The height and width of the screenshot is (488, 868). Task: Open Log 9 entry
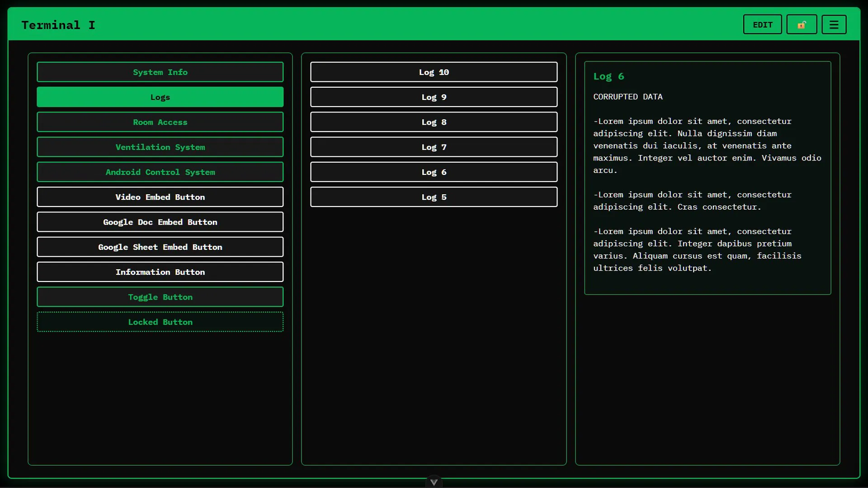tap(434, 97)
